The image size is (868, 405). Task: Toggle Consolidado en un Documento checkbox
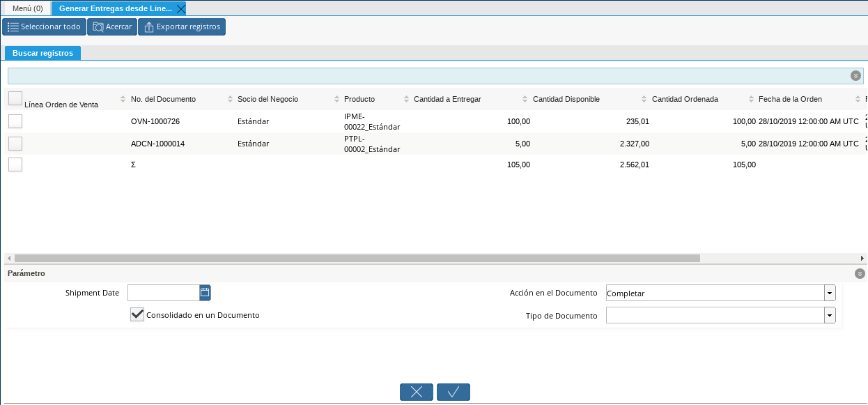pyautogui.click(x=137, y=315)
